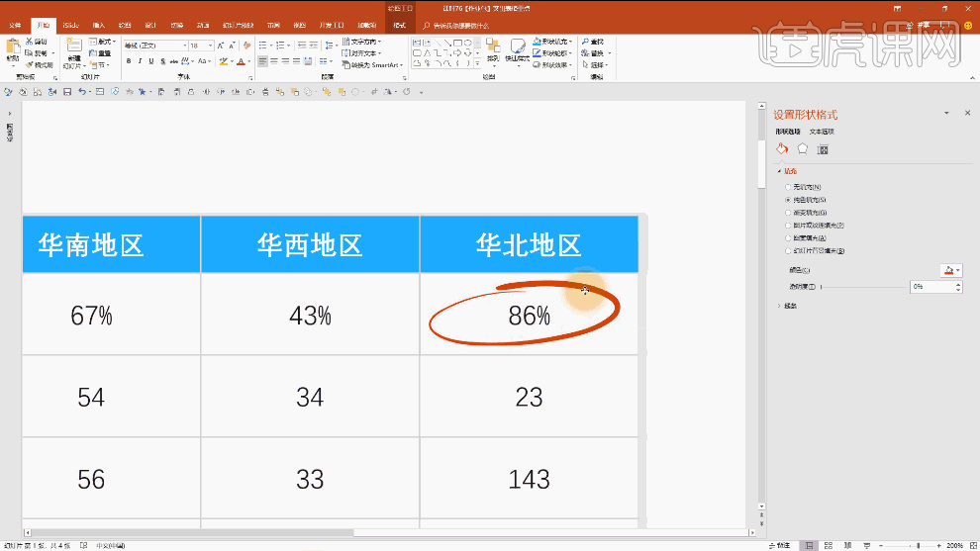Toggle Underline formatting

coord(151,61)
